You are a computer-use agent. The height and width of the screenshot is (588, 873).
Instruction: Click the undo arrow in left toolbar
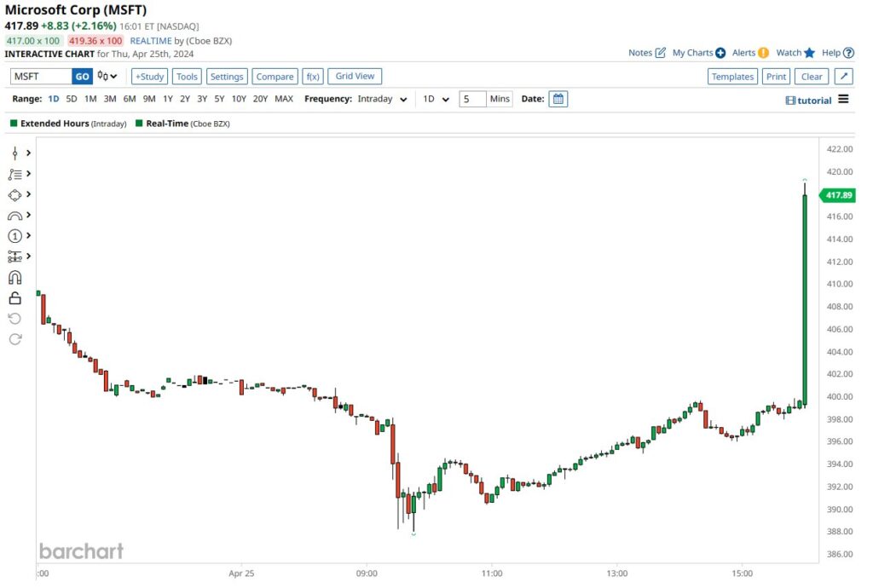(x=14, y=319)
